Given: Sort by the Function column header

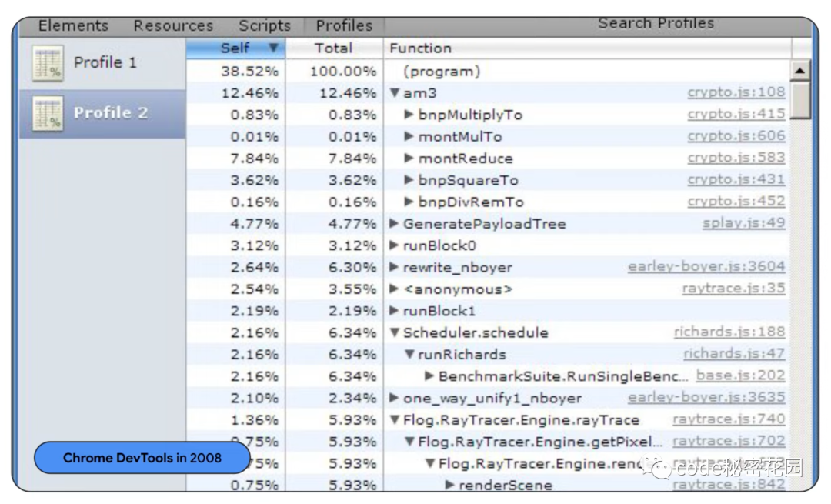Looking at the screenshot, I should 587,48.
